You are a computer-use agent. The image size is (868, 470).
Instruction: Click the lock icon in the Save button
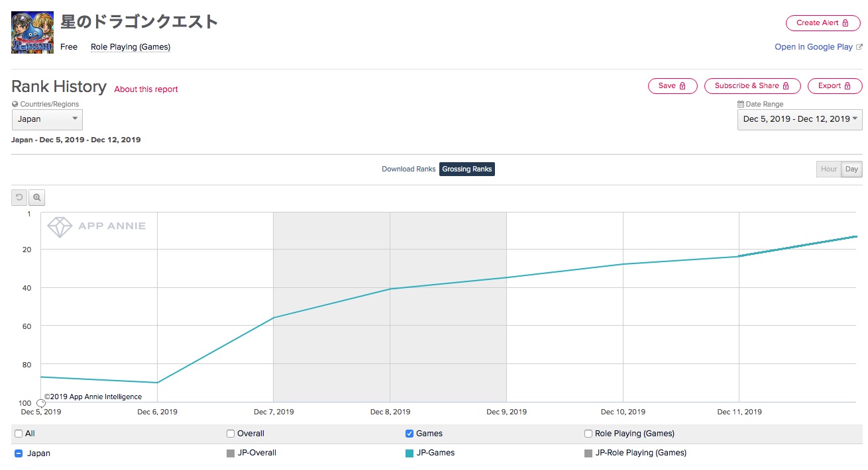682,86
